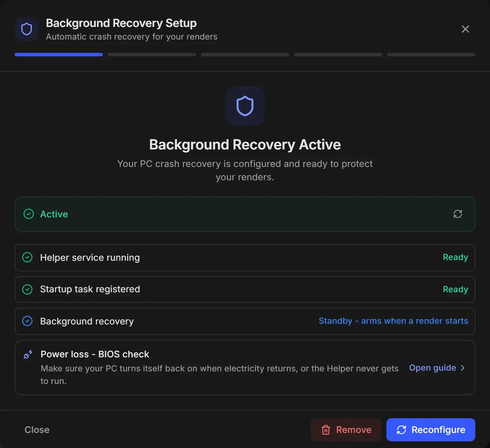Click the first blue progress step segment
The height and width of the screenshot is (448, 490).
tap(59, 55)
